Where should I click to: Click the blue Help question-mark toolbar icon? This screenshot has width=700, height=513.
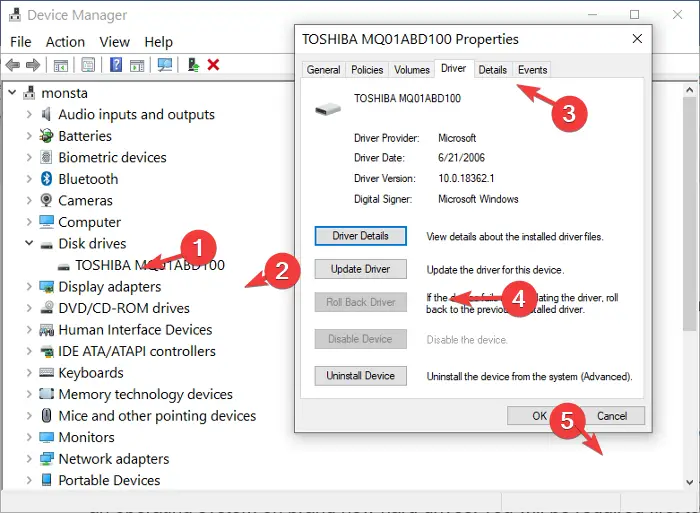[x=116, y=65]
